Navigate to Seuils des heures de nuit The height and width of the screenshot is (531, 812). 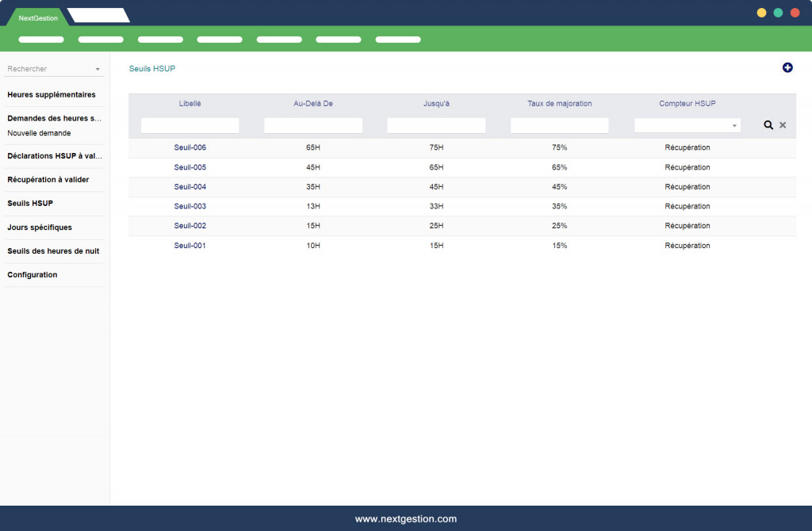tap(53, 251)
